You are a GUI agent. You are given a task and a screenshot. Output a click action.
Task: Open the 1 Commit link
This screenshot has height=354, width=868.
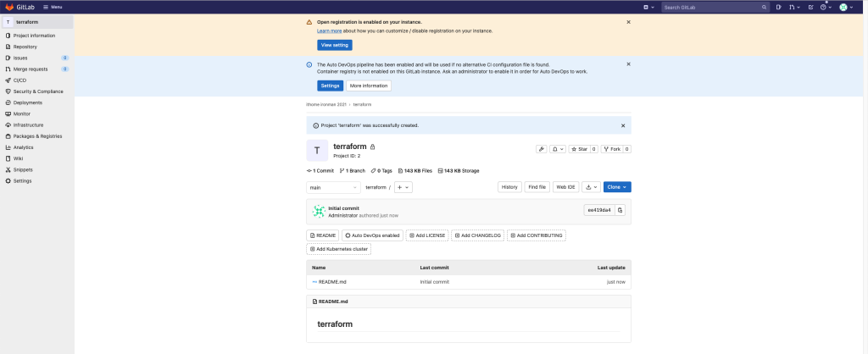[x=320, y=171]
